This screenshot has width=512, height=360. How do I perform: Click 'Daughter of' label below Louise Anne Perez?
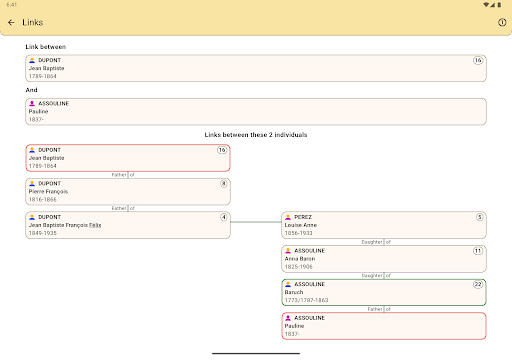click(x=376, y=242)
